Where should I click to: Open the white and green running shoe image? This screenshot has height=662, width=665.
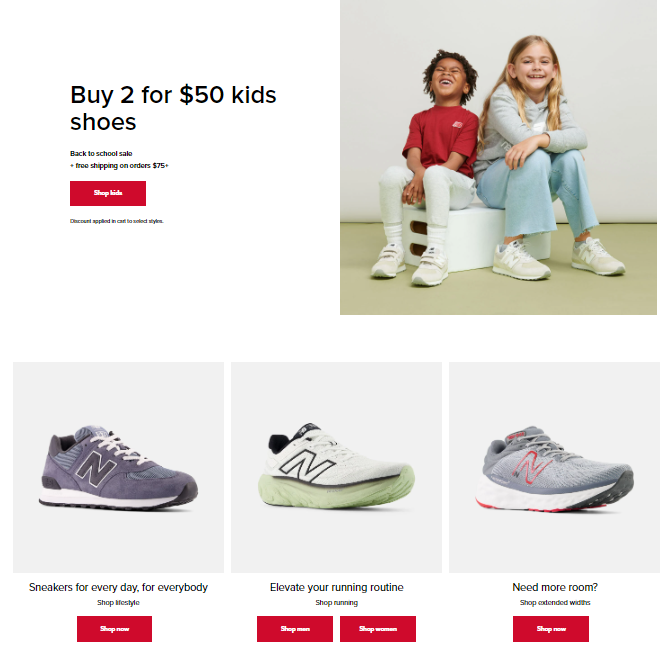336,467
